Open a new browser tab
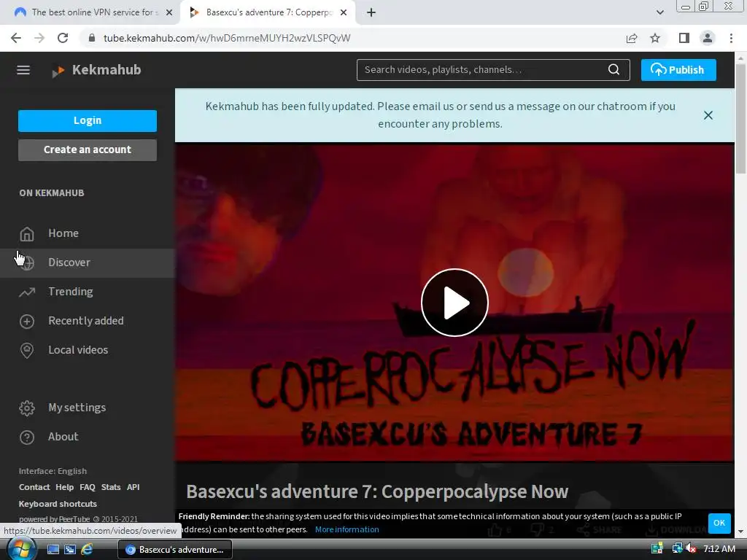747x560 pixels. point(371,12)
